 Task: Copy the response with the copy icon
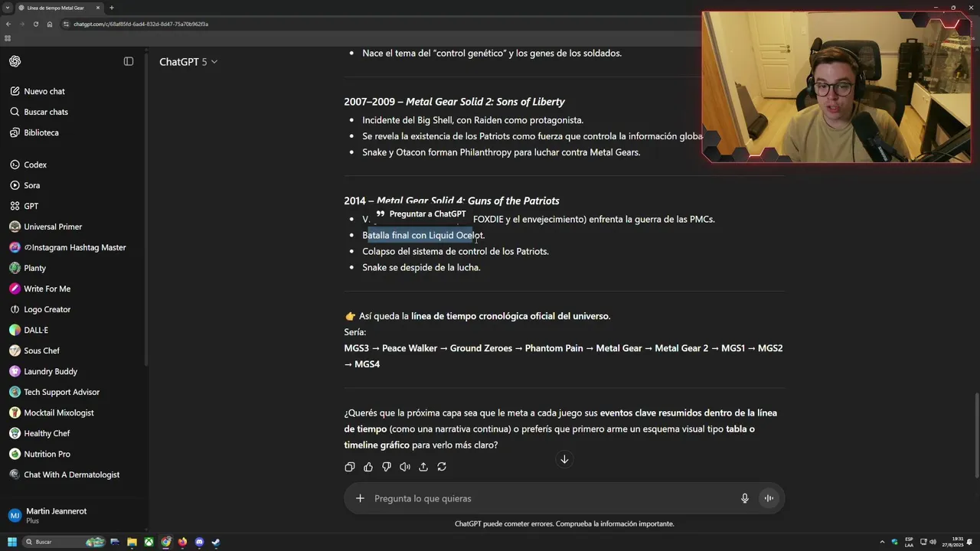click(x=350, y=467)
